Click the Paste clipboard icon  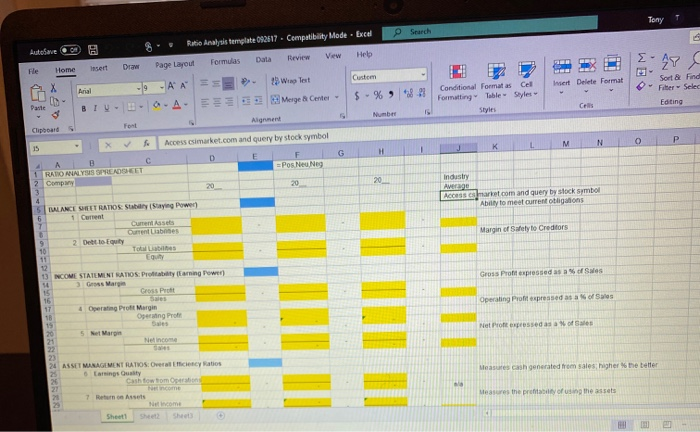(38, 95)
